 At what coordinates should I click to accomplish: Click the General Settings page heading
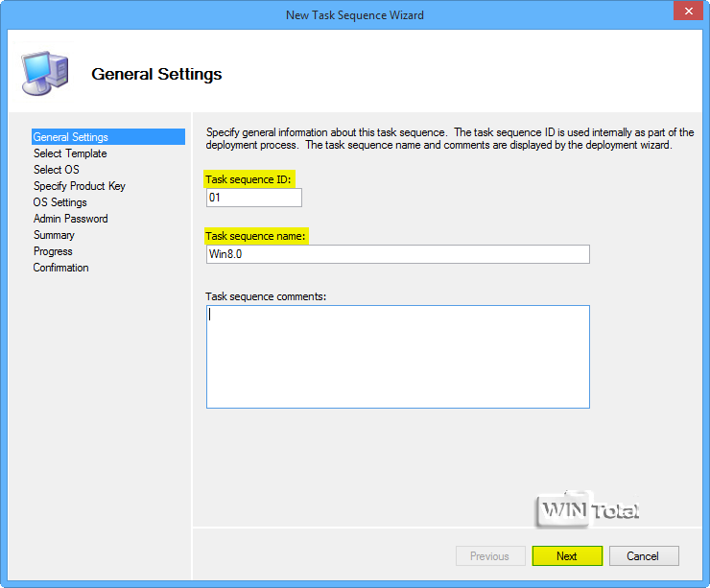click(156, 74)
